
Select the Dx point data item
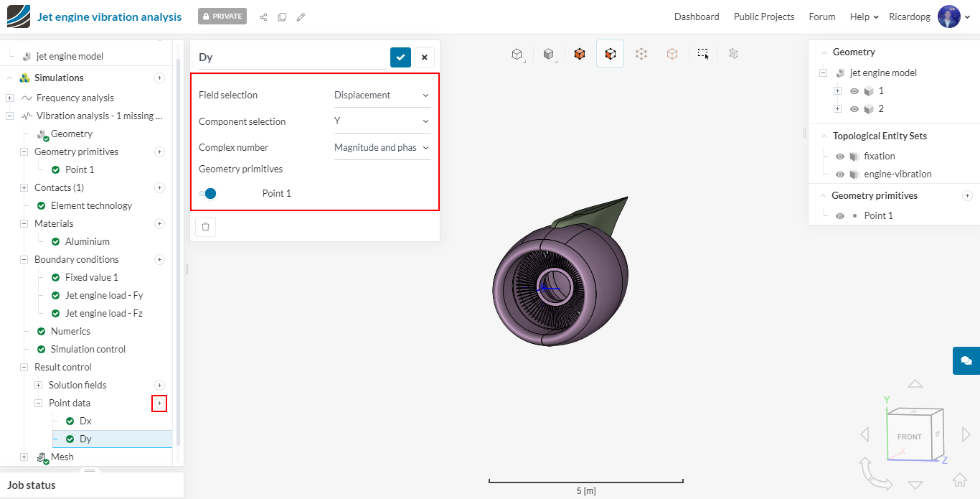click(85, 421)
